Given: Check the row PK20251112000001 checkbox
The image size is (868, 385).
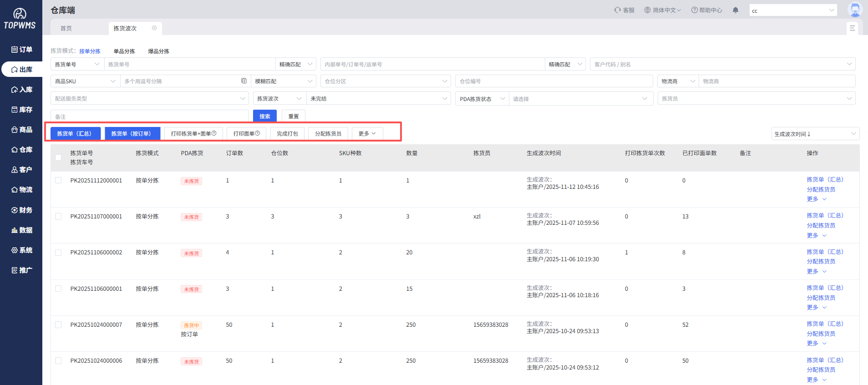Looking at the screenshot, I should point(58,180).
